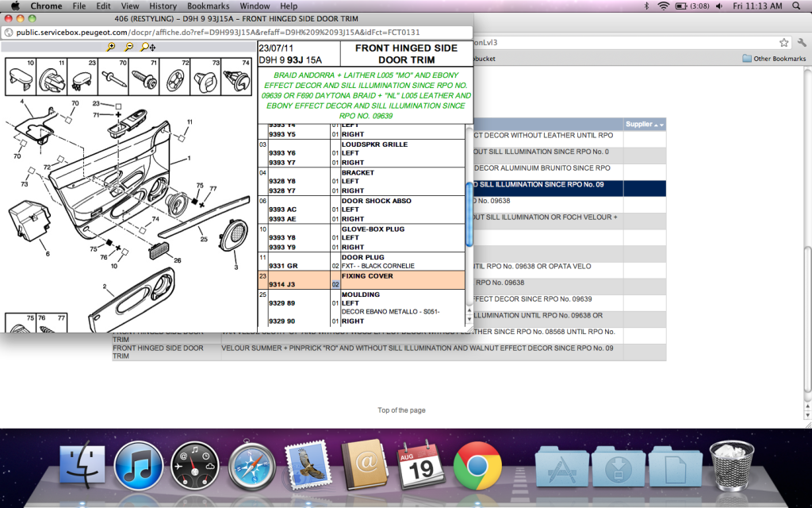Viewport: 812px width, 508px height.
Task: Select clip thumbnail number 73
Action: (205, 77)
